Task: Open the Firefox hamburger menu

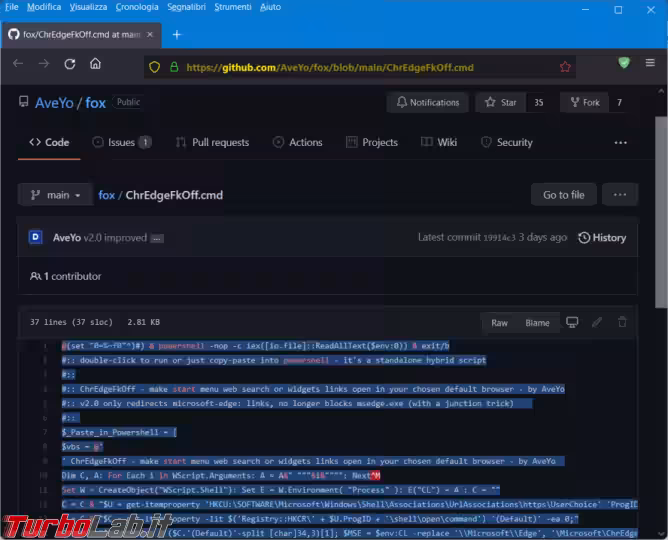Action: (650, 64)
